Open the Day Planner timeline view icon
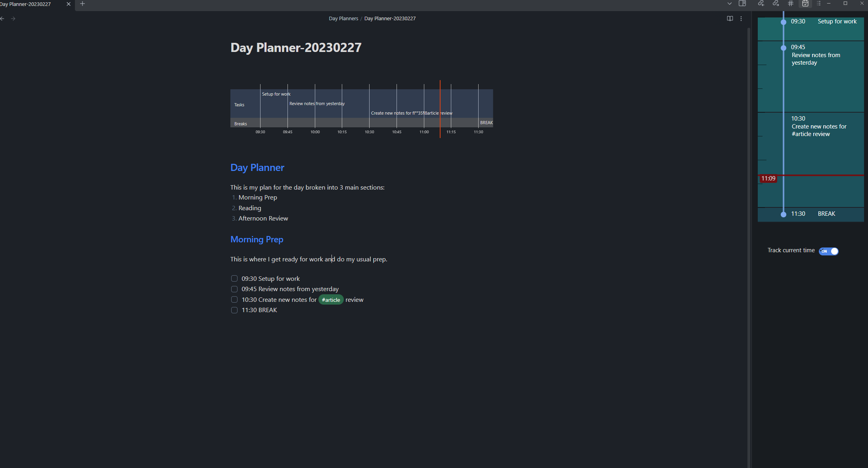This screenshot has height=468, width=868. point(804,4)
